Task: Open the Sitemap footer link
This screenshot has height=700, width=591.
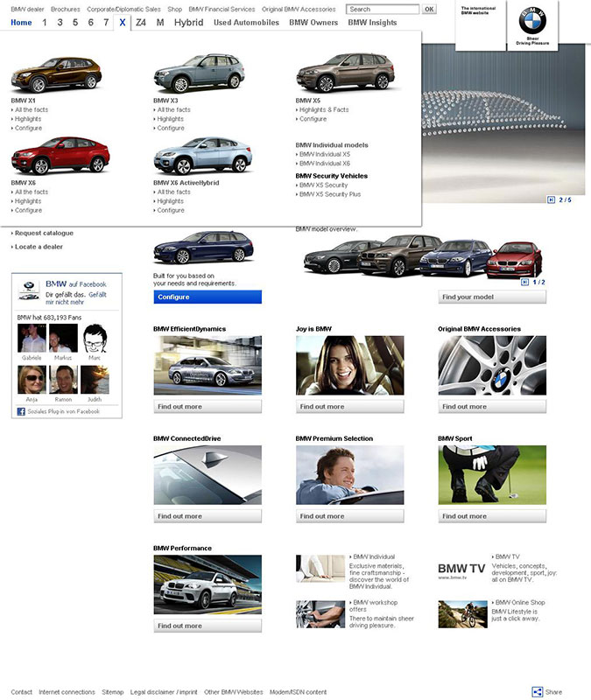Action: coord(113,692)
